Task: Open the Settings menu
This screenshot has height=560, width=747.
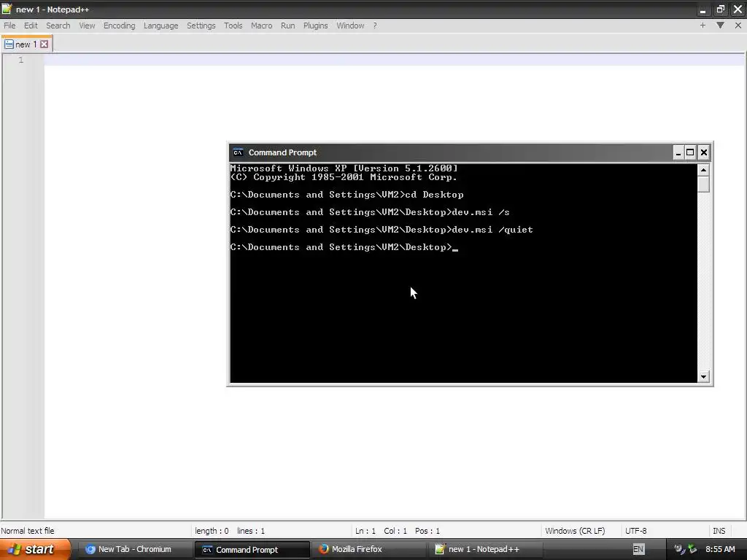Action: pos(201,26)
